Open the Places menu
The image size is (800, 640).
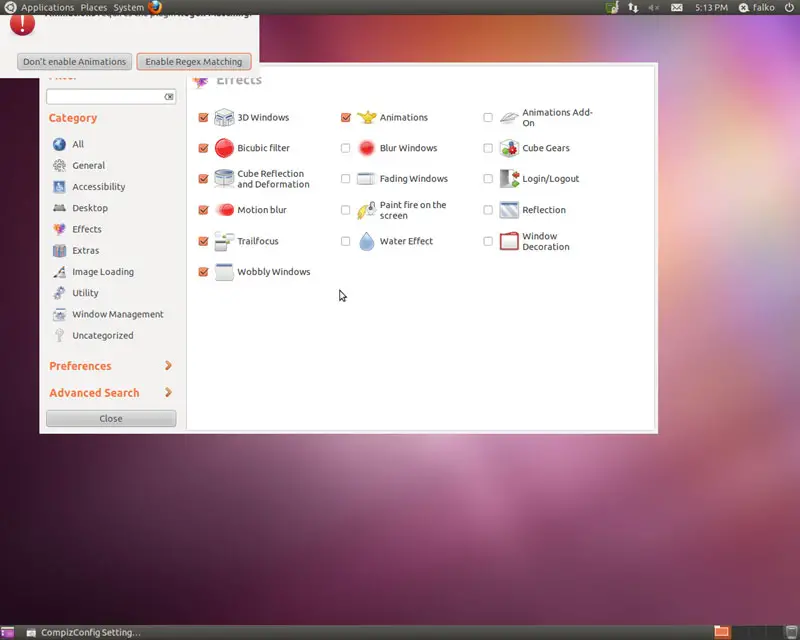coord(94,7)
